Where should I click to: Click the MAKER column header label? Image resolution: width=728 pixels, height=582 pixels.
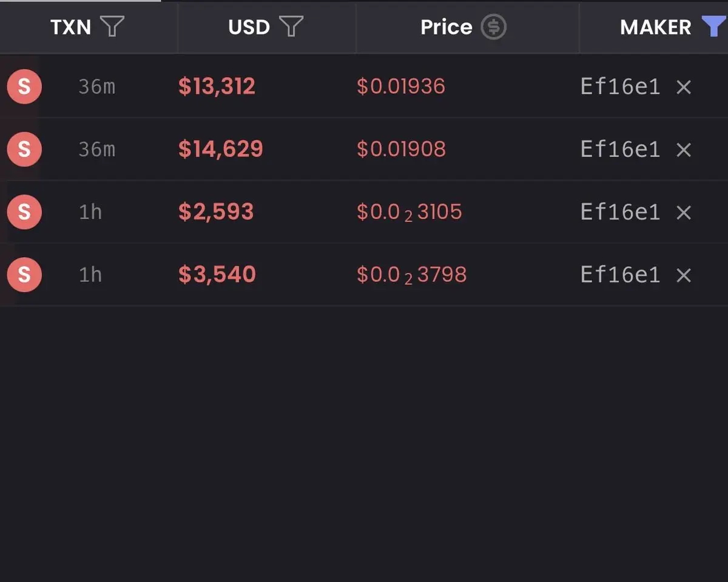655,27
